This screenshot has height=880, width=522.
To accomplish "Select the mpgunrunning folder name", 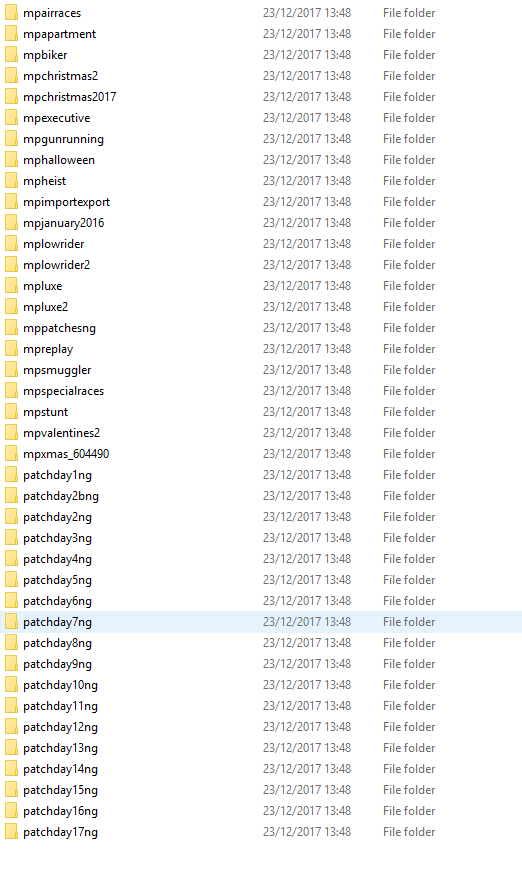I will coord(63,139).
